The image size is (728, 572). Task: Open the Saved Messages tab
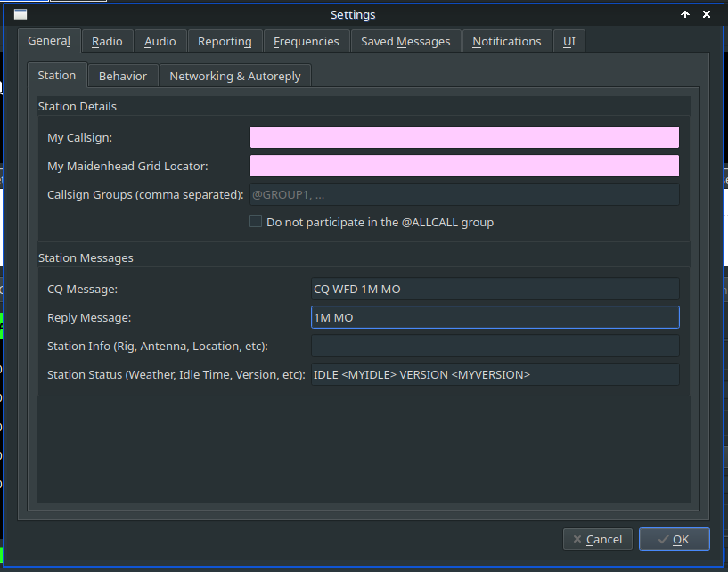pos(405,42)
